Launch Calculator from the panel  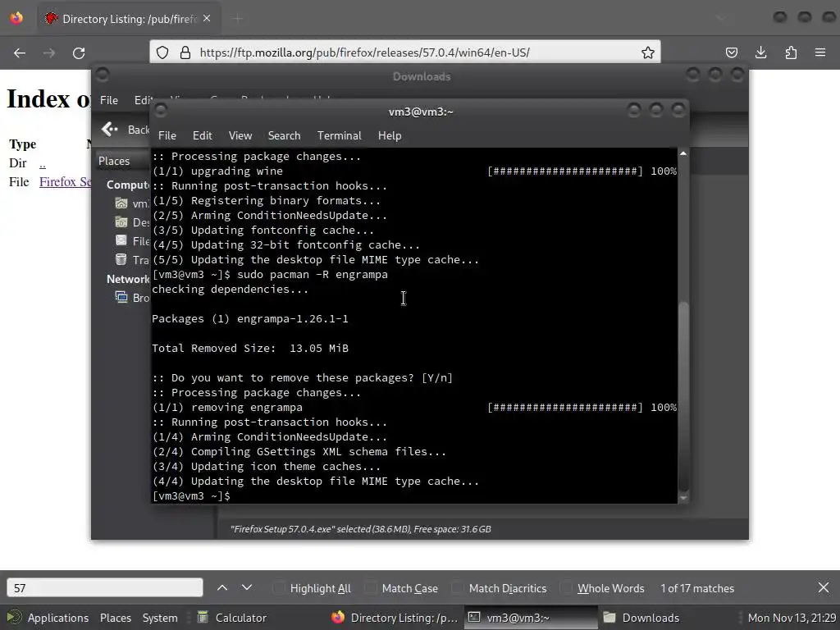[x=232, y=618]
